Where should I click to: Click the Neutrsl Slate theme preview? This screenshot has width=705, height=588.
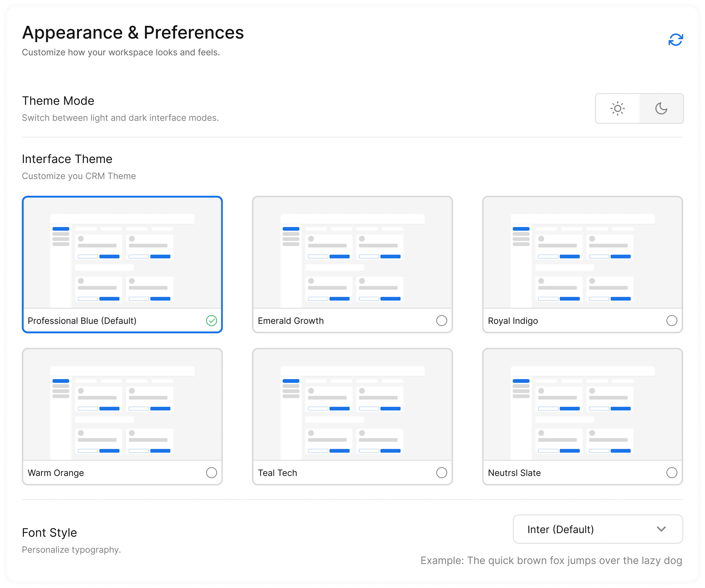point(582,405)
